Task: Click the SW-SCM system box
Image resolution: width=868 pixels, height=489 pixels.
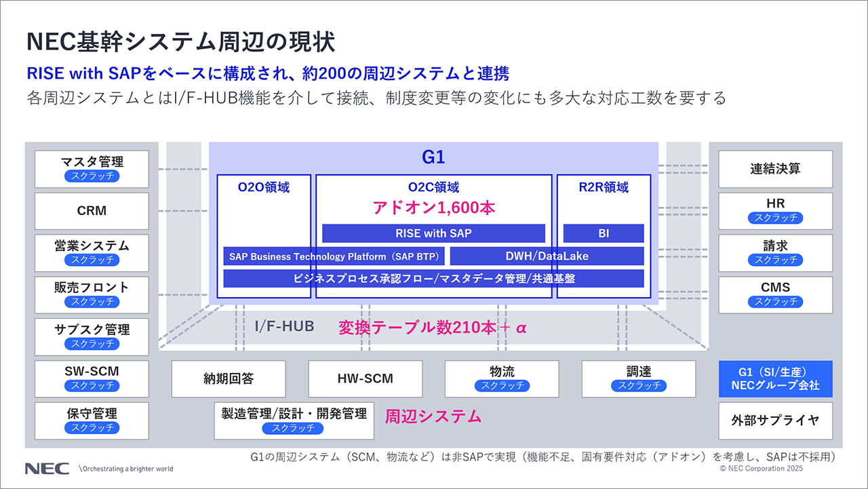Action: click(92, 378)
